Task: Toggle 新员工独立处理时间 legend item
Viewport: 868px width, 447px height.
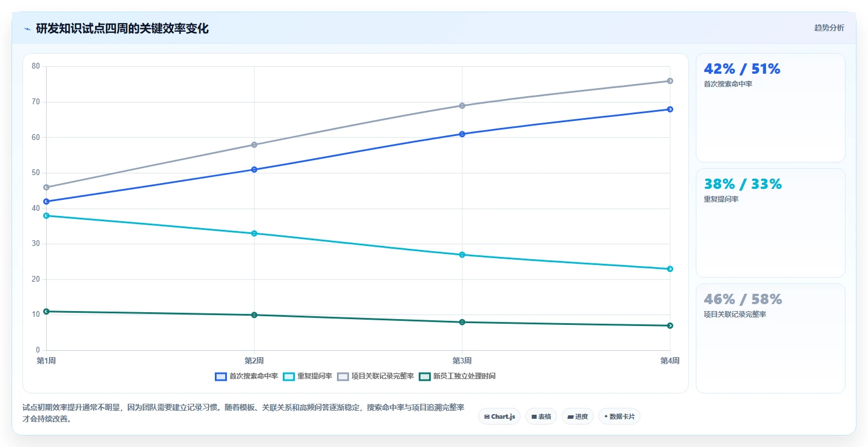Action: 457,376
